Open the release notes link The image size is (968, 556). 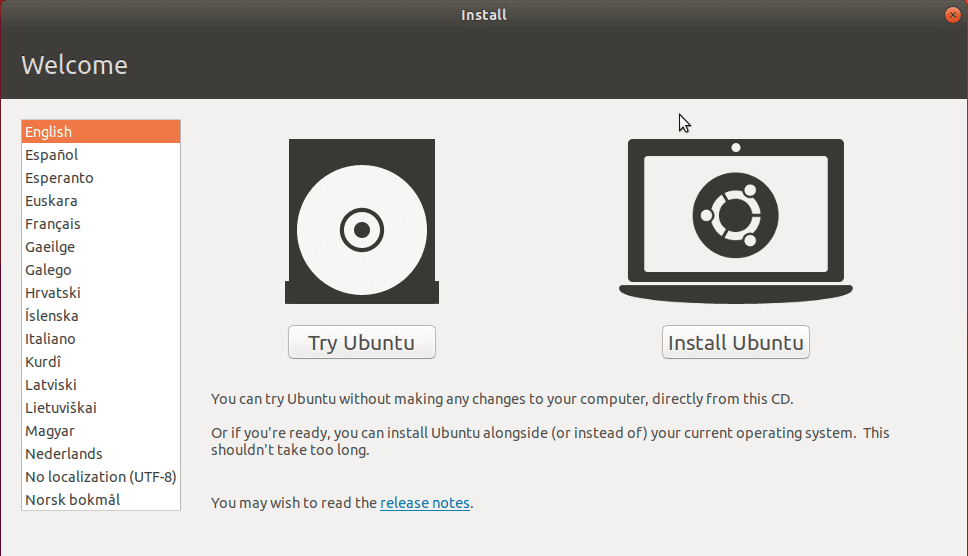[425, 503]
